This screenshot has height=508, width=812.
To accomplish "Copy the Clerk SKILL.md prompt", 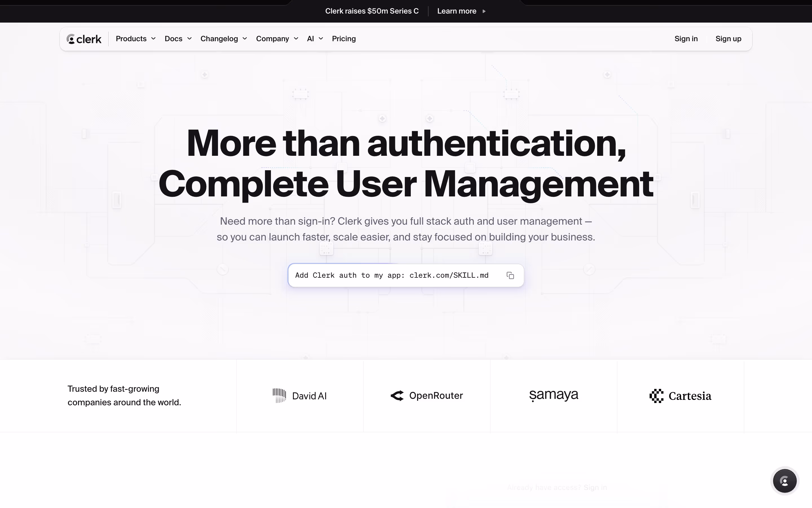I will coord(510,275).
